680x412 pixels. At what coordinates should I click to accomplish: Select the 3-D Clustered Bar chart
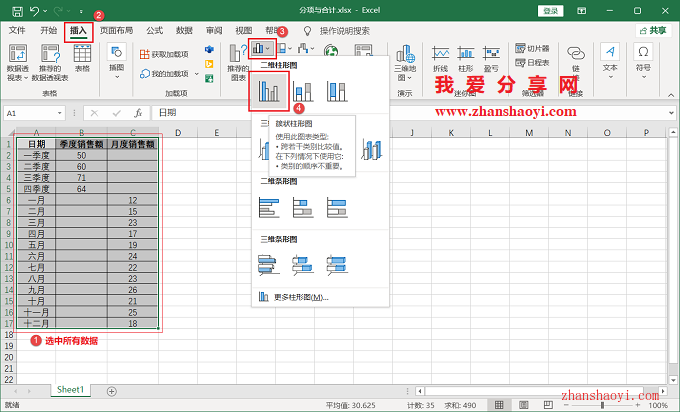[x=269, y=265]
